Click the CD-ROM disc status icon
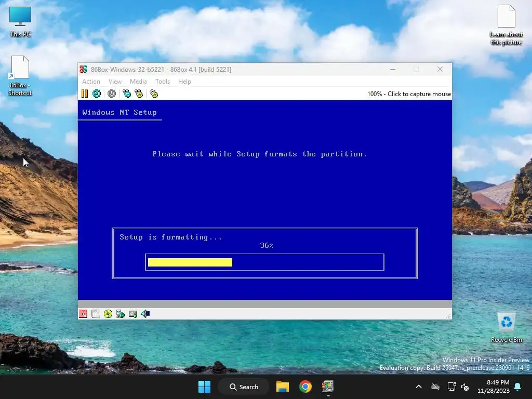Viewport: 532px width, 399px height. coord(108,314)
